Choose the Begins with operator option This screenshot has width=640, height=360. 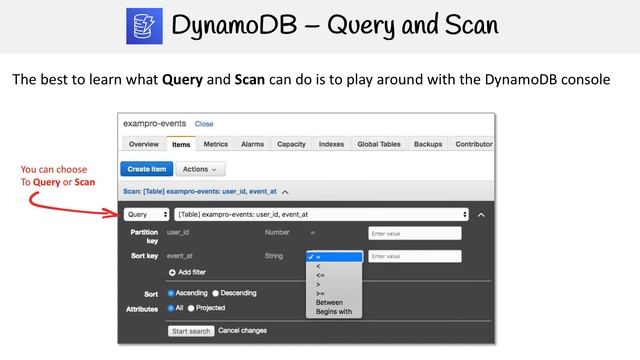pos(334,311)
